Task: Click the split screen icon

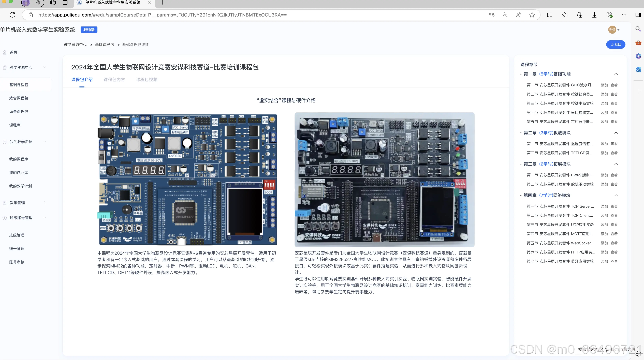Action: (x=549, y=15)
